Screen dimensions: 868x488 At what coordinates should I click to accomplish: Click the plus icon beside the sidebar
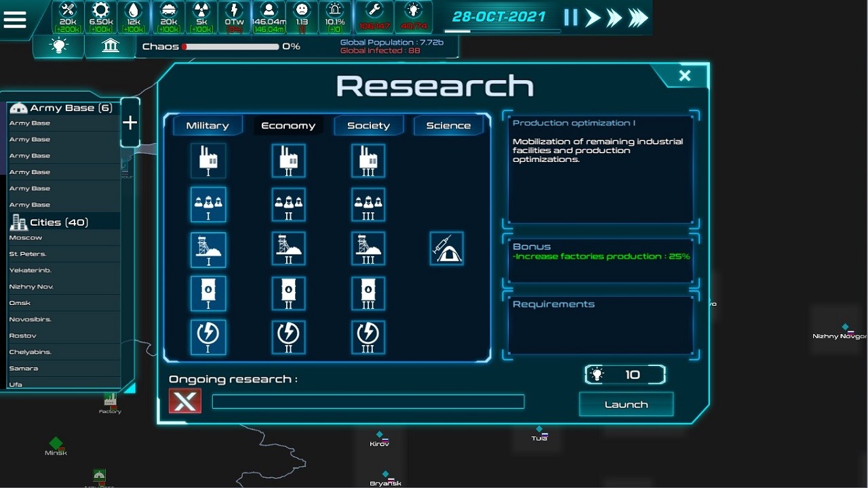pos(130,122)
